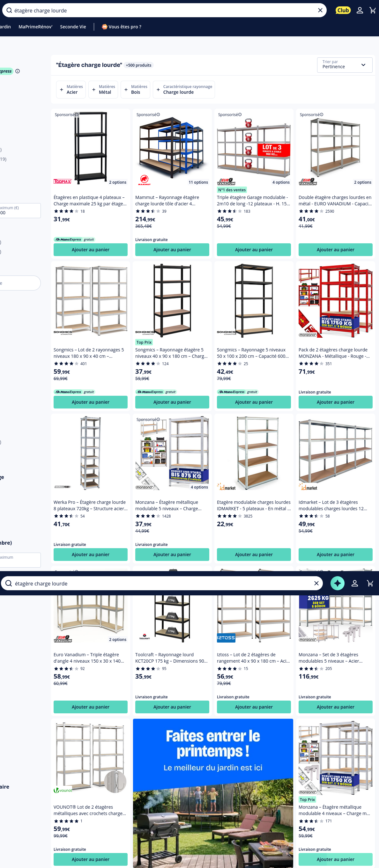Clear the top search field with X icon
The image size is (379, 868).
320,11
